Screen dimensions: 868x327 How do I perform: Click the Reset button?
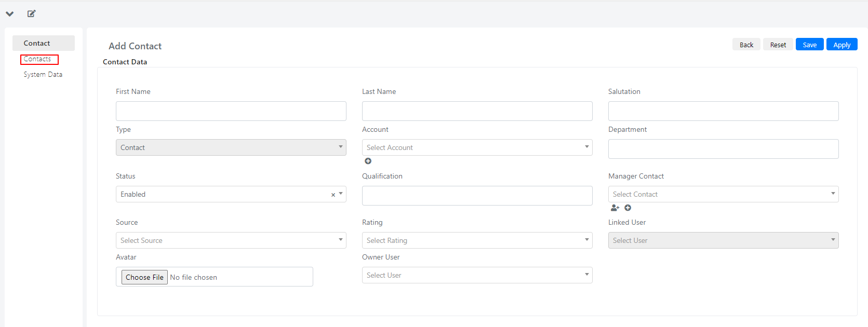[778, 45]
